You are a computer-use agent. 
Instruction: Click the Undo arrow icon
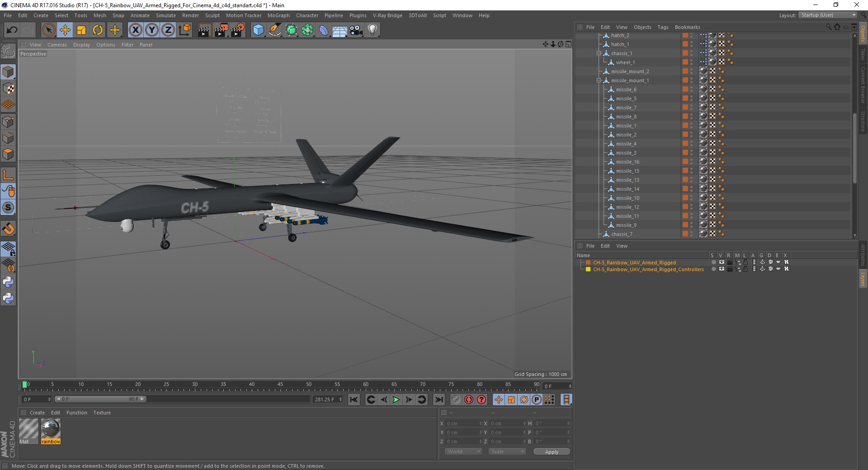[x=12, y=30]
